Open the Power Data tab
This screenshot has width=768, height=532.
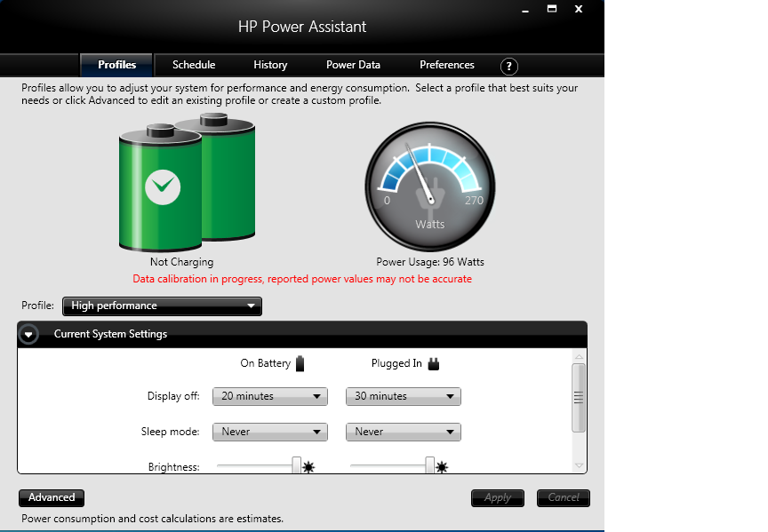353,65
